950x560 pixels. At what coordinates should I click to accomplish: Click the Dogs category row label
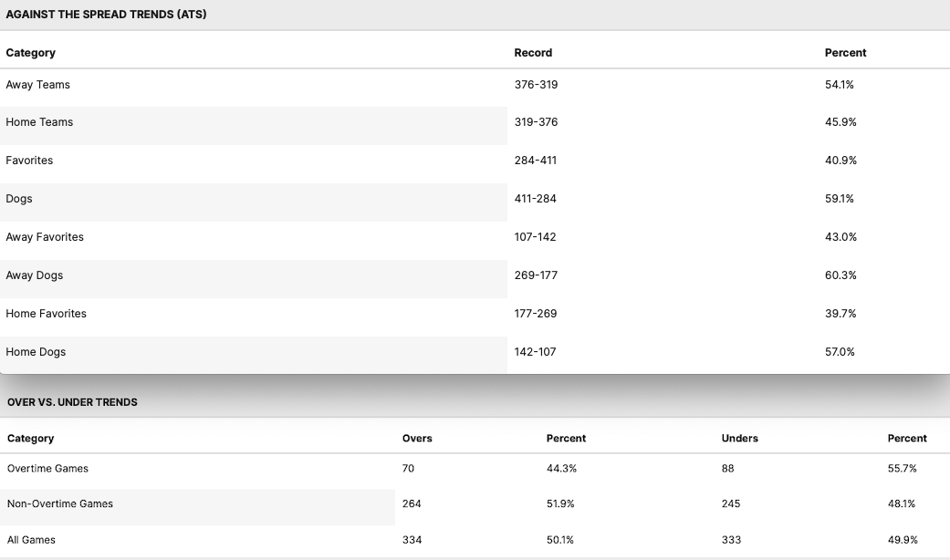coord(19,199)
